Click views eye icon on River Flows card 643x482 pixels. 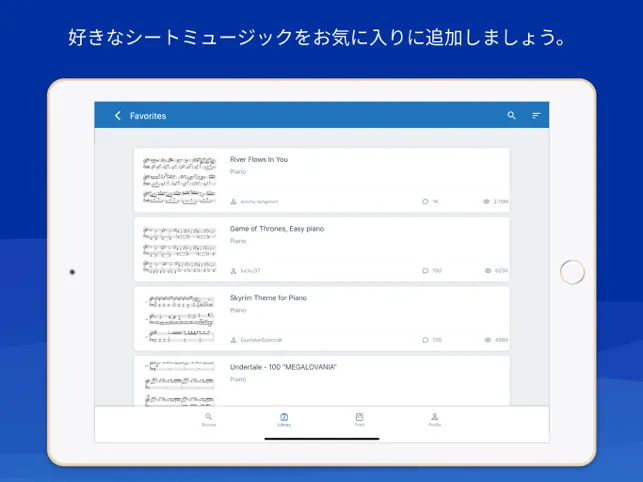click(x=486, y=201)
